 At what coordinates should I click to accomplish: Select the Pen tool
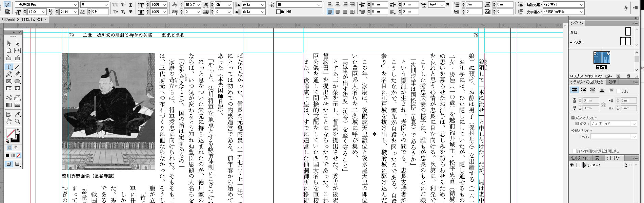pyautogui.click(x=9, y=74)
